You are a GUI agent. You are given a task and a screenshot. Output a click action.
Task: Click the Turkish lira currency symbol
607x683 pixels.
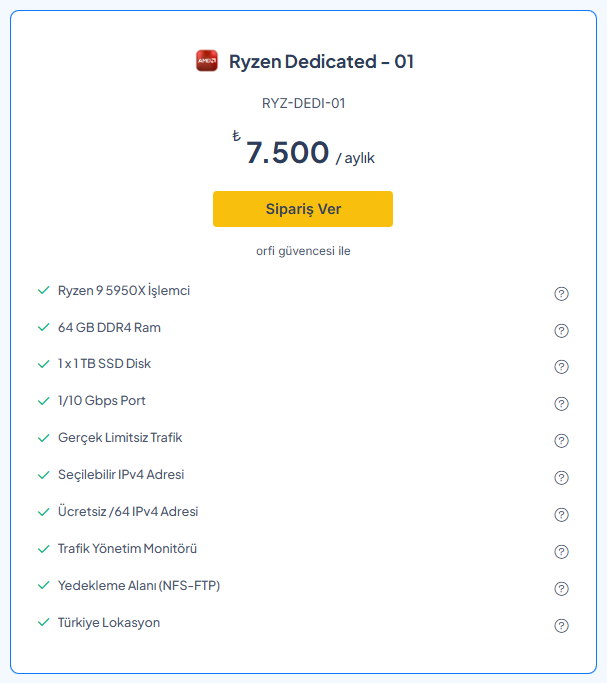(236, 136)
